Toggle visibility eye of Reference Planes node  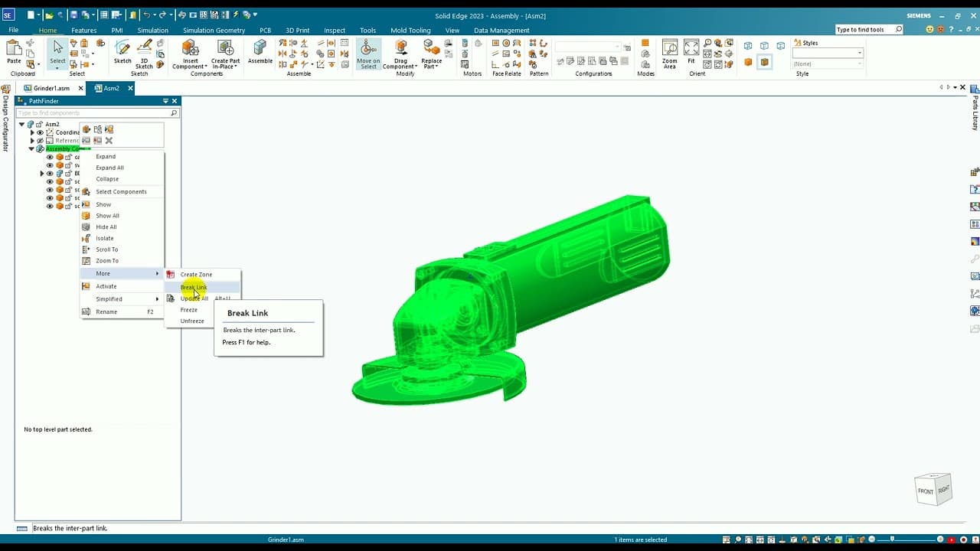pos(41,141)
